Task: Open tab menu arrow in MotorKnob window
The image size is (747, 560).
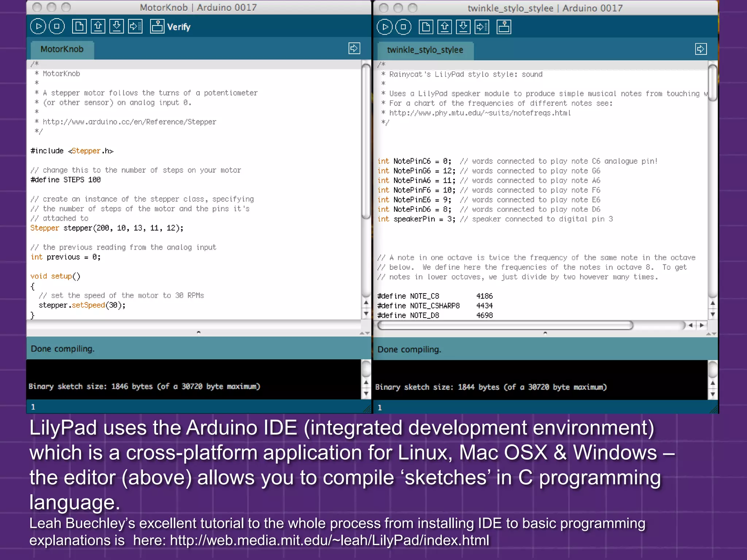Action: tap(354, 48)
